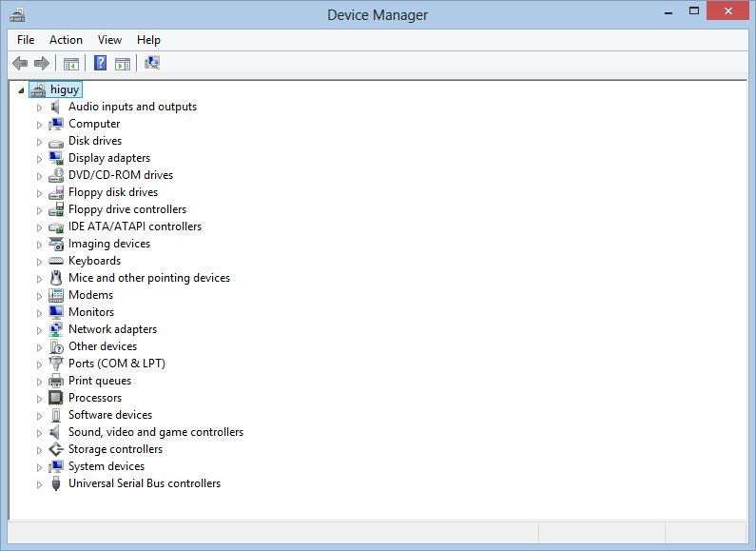Click the Processors chip icon

click(x=56, y=398)
